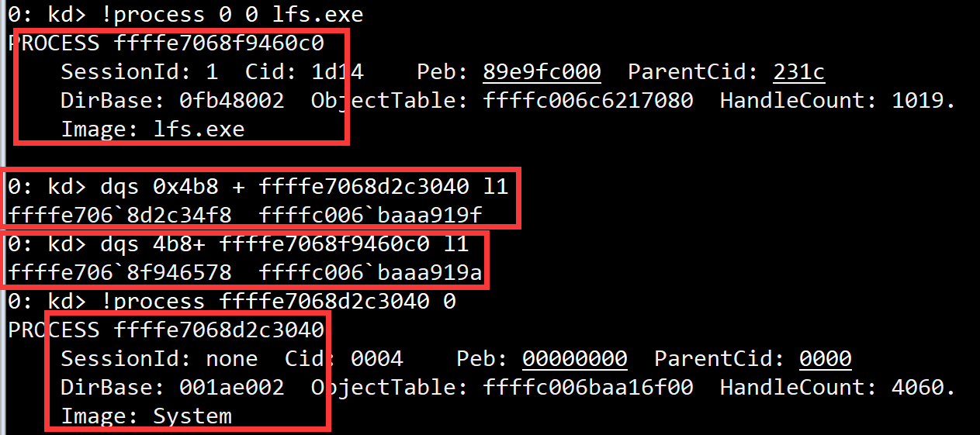This screenshot has width=980, height=435.
Task: Click ObjectTable value ffffc006baa16f00
Action: pyautogui.click(x=588, y=388)
